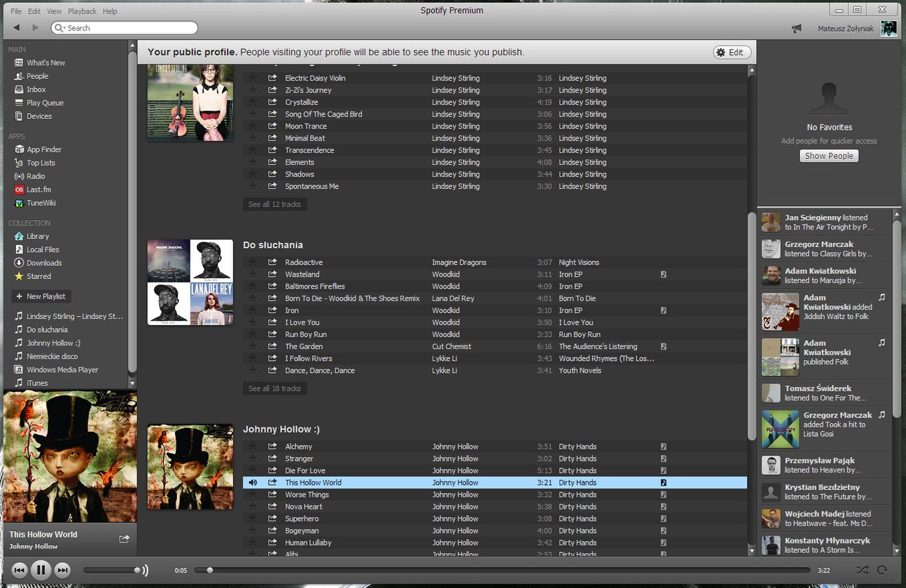Image resolution: width=906 pixels, height=588 pixels.
Task: Share the track Radioactive
Action: [272, 262]
